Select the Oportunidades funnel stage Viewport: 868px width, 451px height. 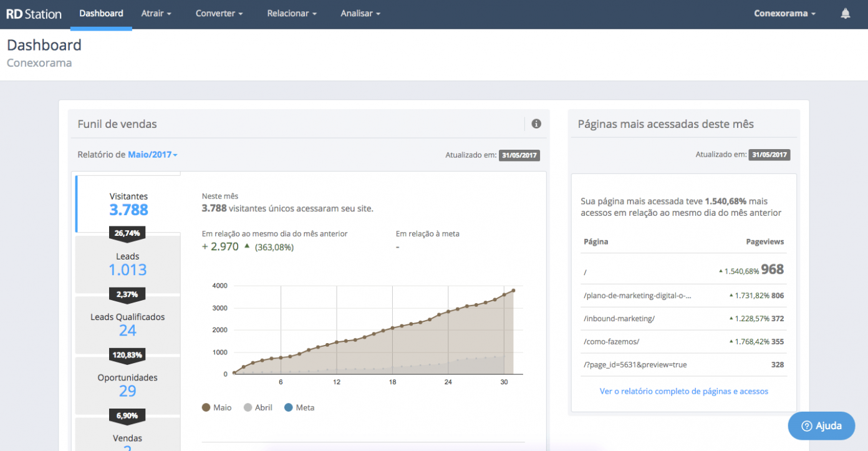click(x=128, y=385)
